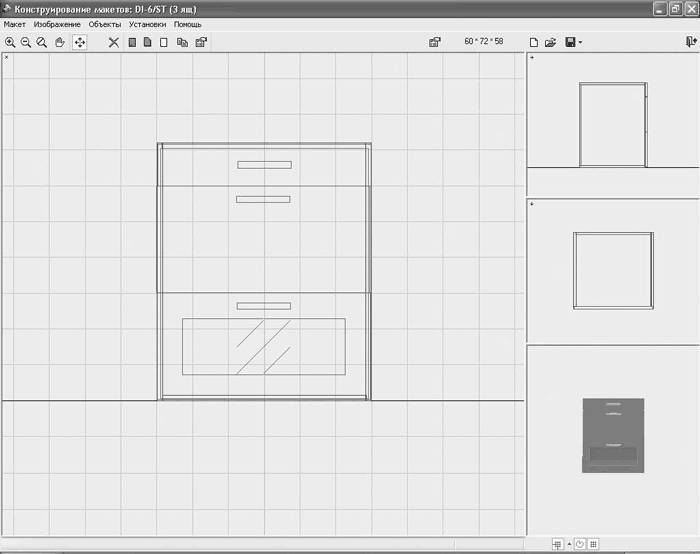
Task: Minimize the Конструирование макетов window
Action: (660, 9)
